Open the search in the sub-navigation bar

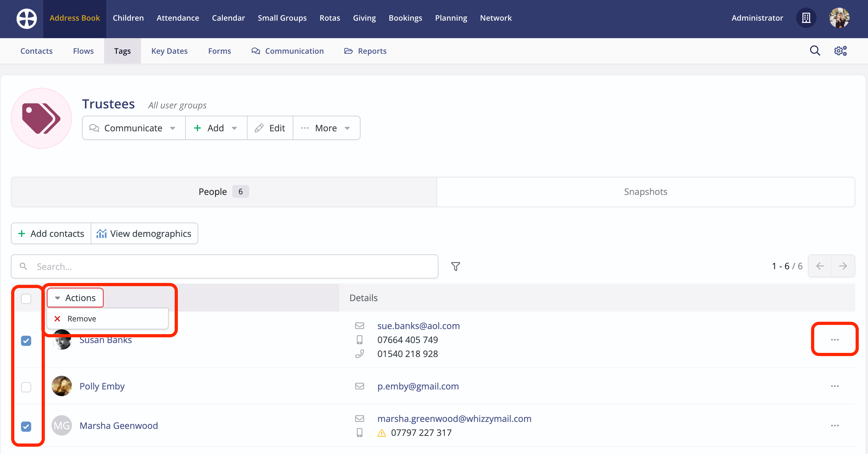pos(815,51)
